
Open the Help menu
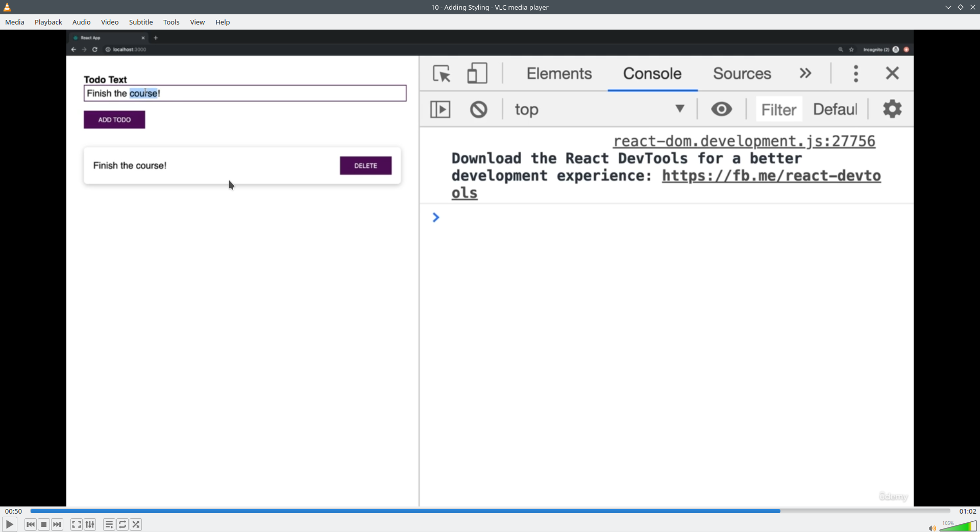(223, 22)
